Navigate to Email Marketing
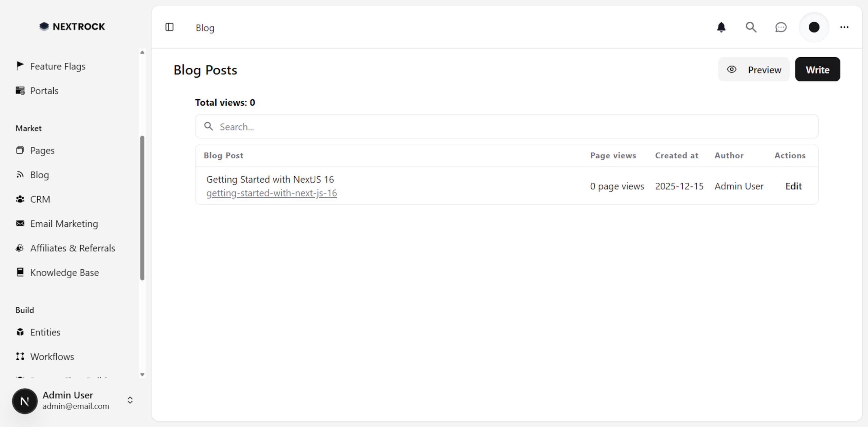The width and height of the screenshot is (868, 427). pyautogui.click(x=64, y=224)
